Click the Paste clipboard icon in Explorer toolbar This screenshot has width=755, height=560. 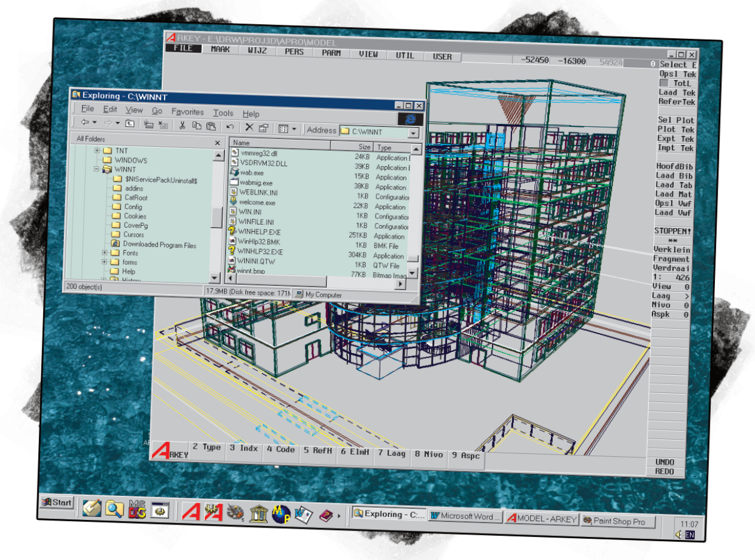[x=211, y=126]
